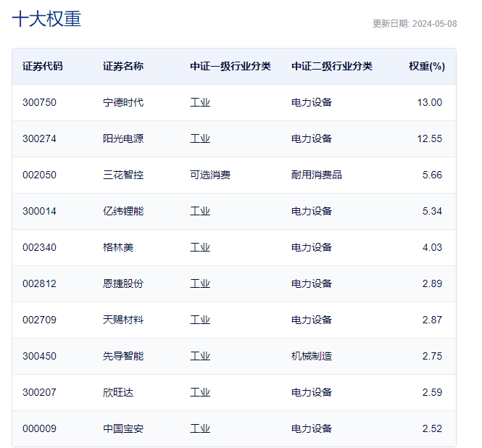
Task: Click weight value 2.75
Action: click(432, 357)
